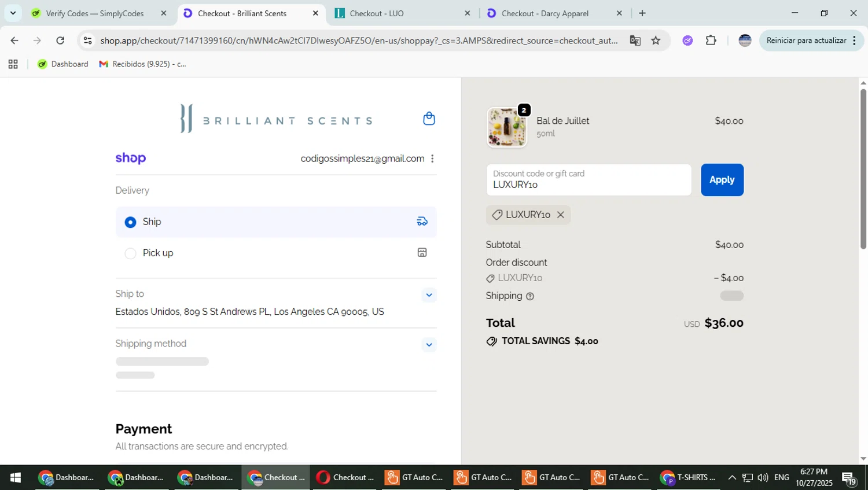Expand the Ship to address section
Image resolution: width=868 pixels, height=490 pixels.
pos(429,295)
